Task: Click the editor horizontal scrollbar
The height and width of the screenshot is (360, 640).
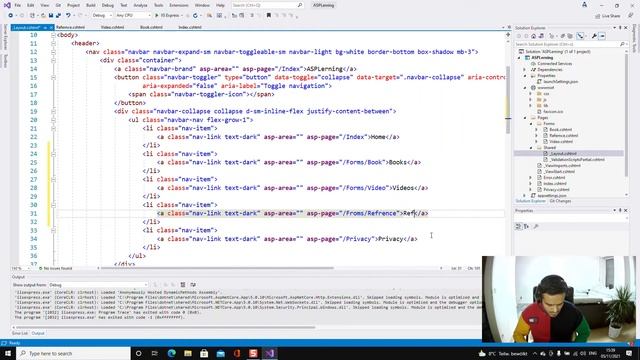Action: click(218, 268)
